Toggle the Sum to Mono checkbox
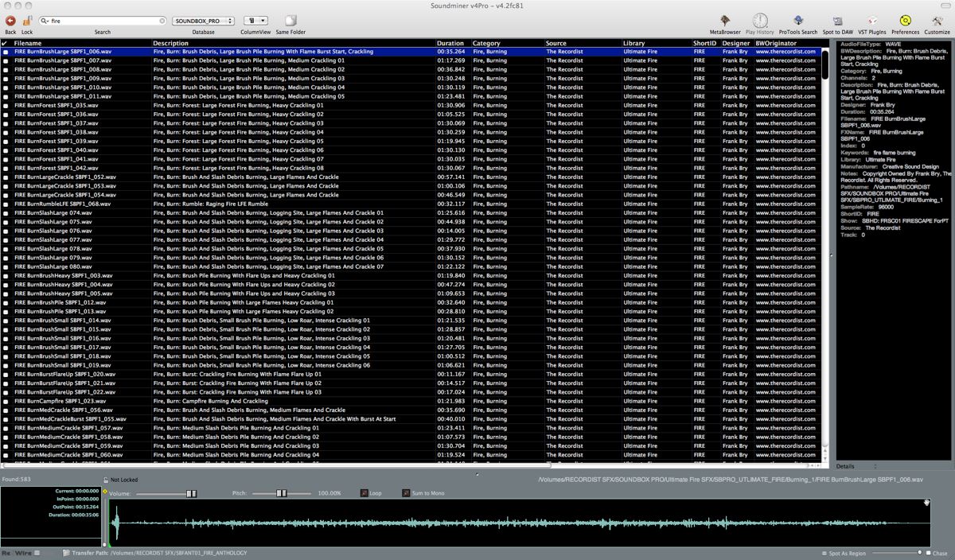Image resolution: width=955 pixels, height=560 pixels. (406, 493)
